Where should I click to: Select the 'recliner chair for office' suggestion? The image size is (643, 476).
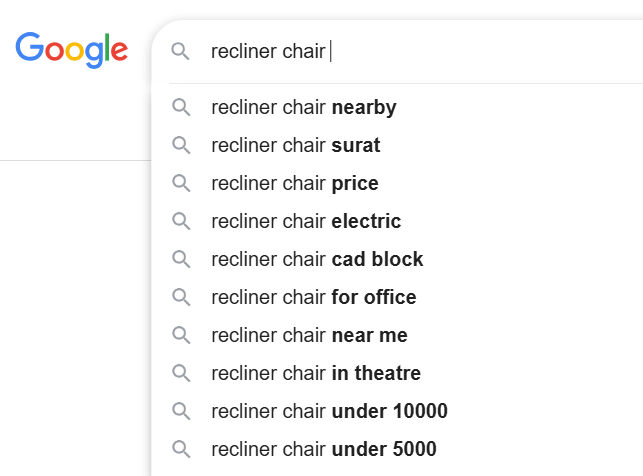(x=314, y=297)
